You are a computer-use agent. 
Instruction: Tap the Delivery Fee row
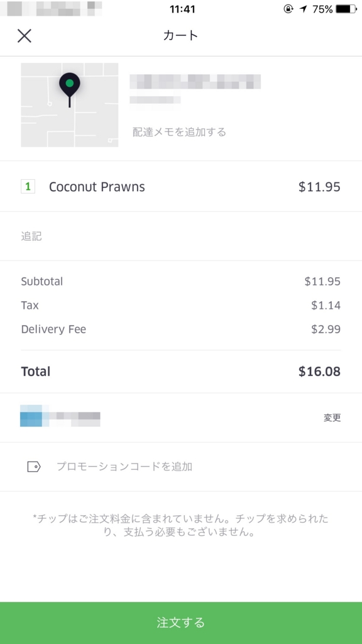coord(181,329)
